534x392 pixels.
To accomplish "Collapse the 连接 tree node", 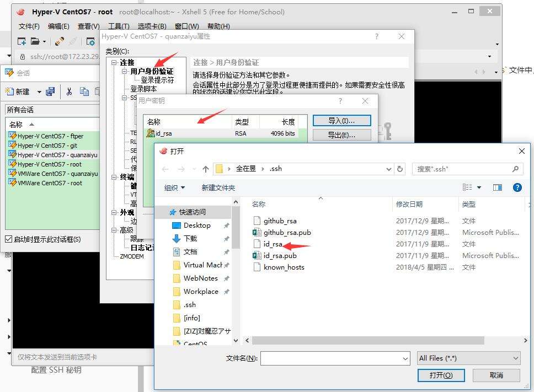I will pos(114,63).
